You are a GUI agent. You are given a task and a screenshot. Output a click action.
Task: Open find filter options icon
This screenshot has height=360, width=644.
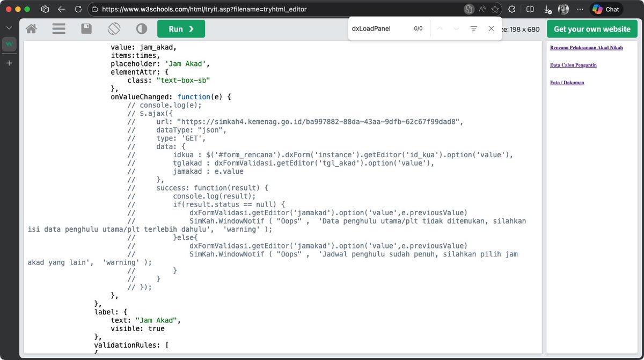click(473, 28)
